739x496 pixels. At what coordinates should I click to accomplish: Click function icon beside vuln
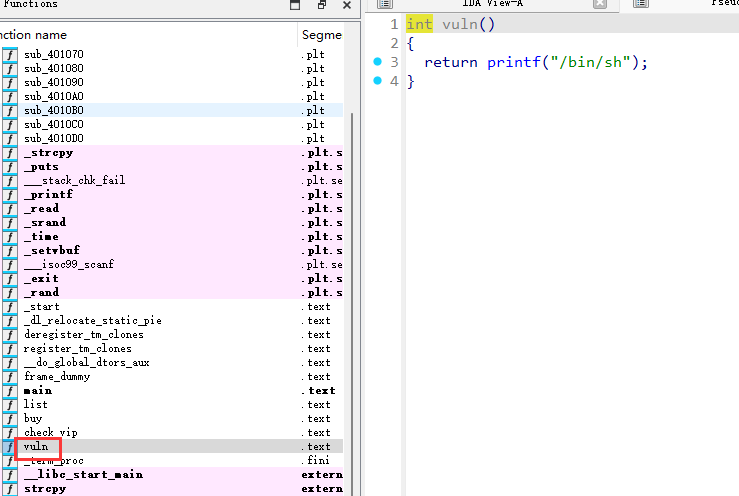click(10, 446)
